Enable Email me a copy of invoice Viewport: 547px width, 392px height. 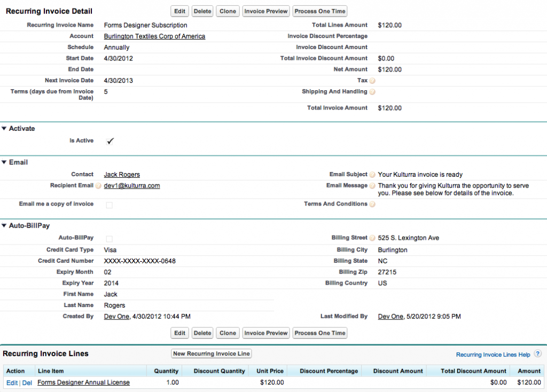(x=110, y=205)
